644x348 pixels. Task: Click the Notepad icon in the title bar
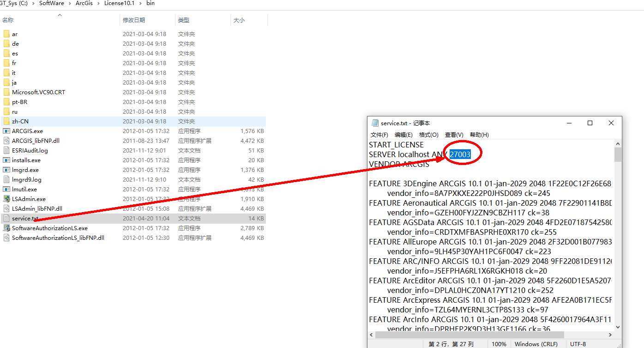(x=375, y=123)
